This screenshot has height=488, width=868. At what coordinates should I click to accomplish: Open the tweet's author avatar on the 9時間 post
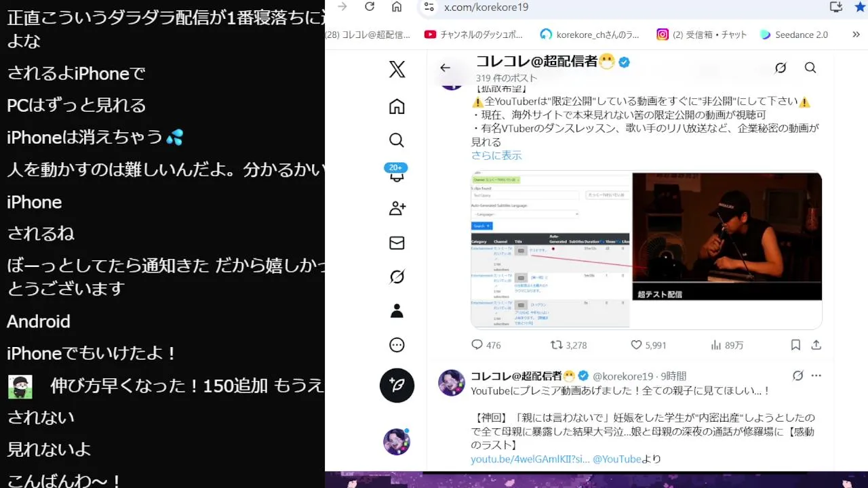452,383
